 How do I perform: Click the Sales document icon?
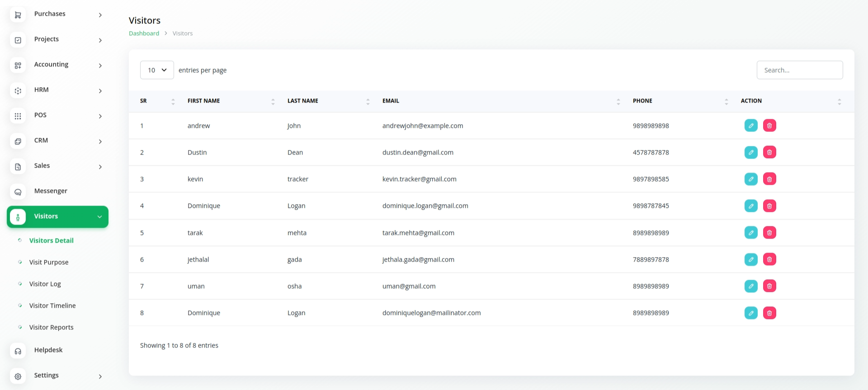pos(18,167)
